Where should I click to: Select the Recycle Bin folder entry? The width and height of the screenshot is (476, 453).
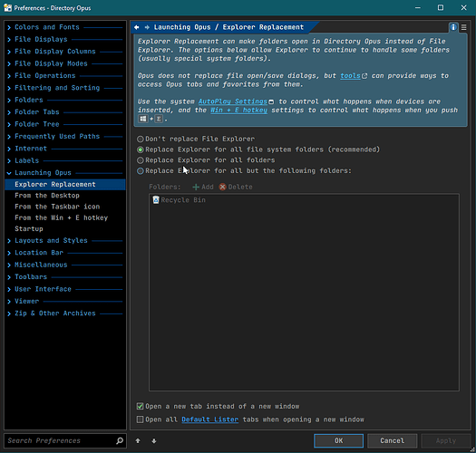[180, 200]
